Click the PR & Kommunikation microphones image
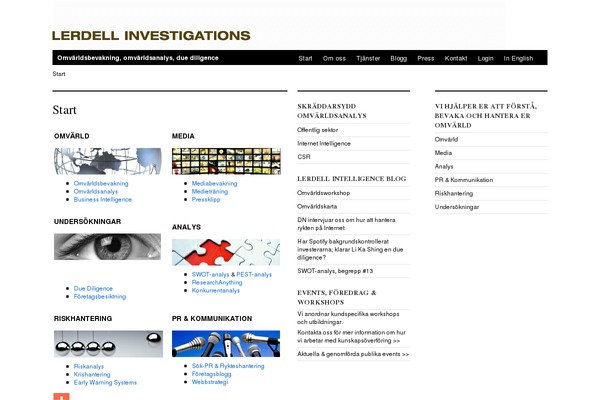Screen dimensions: 600x400 pyautogui.click(x=226, y=344)
